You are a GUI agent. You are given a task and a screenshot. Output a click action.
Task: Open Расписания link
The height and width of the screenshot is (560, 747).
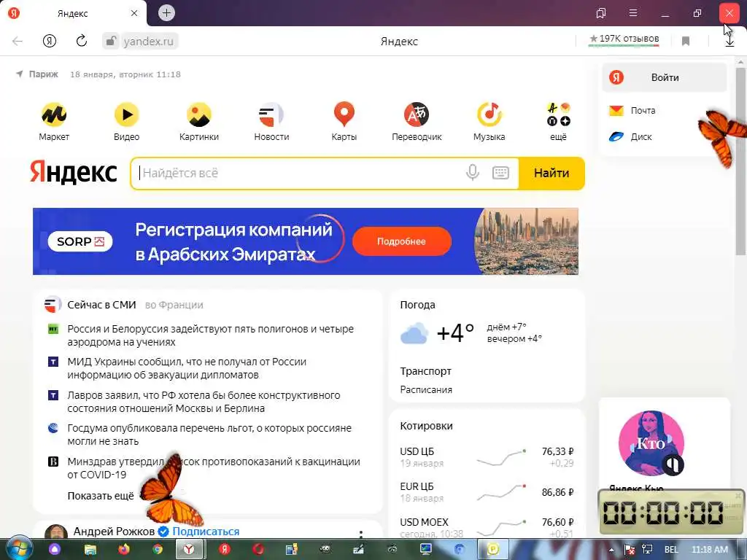pyautogui.click(x=426, y=389)
